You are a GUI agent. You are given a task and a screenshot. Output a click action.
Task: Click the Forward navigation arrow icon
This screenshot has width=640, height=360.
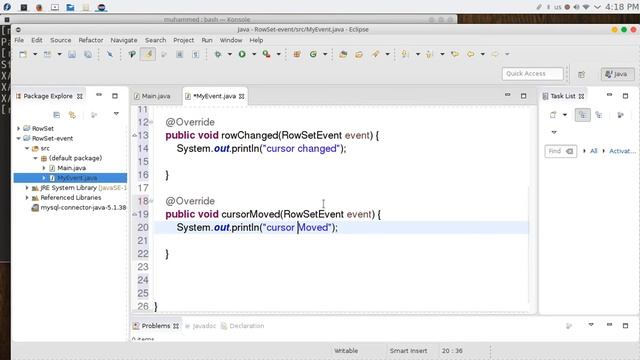pyautogui.click(x=495, y=54)
